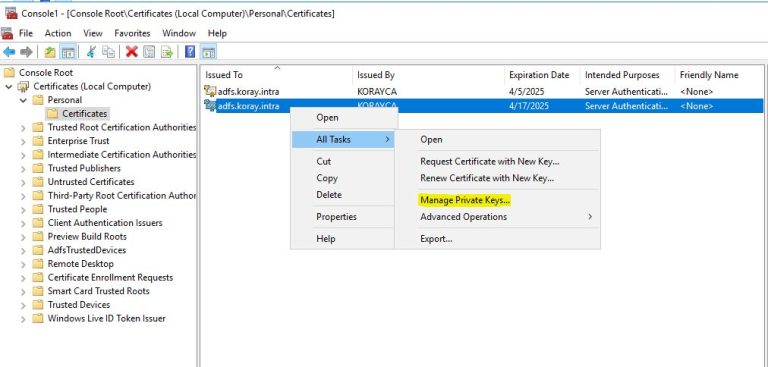Select the Certificates folder under Personal
The width and height of the screenshot is (768, 367).
(x=84, y=114)
